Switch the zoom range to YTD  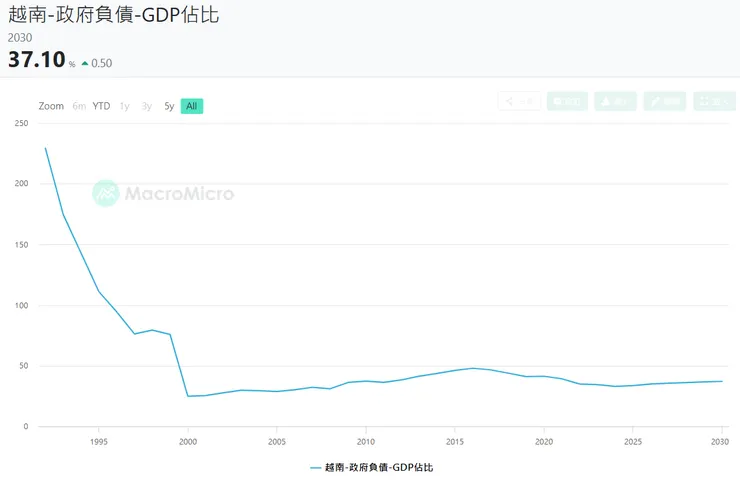pyautogui.click(x=101, y=106)
